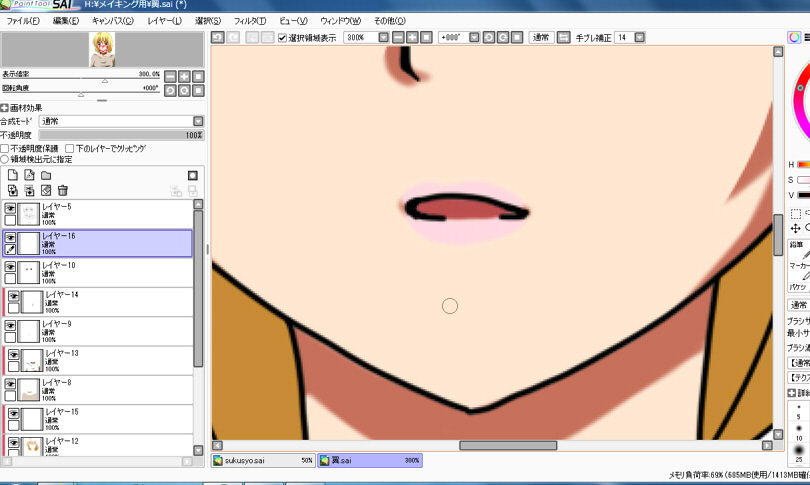Image resolution: width=810 pixels, height=485 pixels.
Task: Transfer down the layer contents
Action: click(x=12, y=191)
